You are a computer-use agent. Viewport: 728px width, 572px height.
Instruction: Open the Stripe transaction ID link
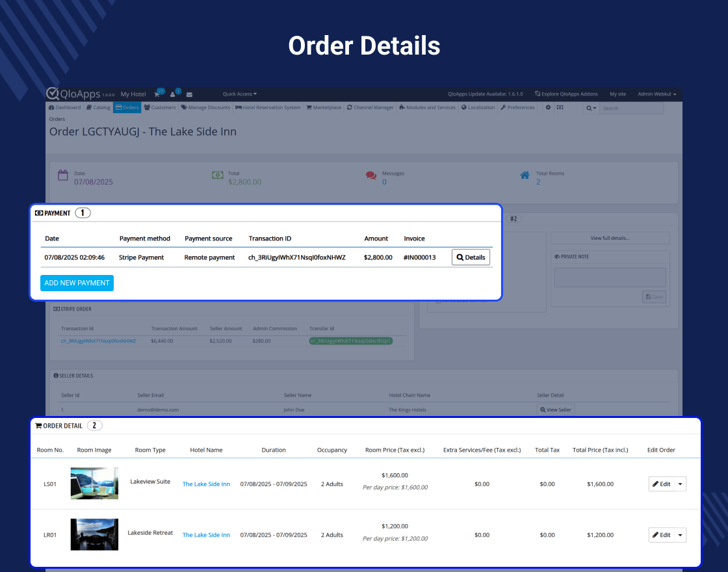(x=98, y=341)
